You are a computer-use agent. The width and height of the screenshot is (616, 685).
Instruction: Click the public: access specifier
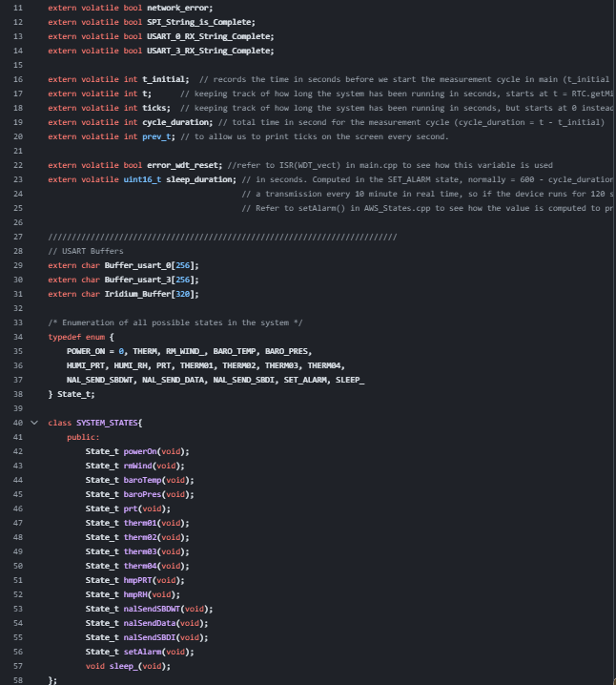tap(83, 437)
